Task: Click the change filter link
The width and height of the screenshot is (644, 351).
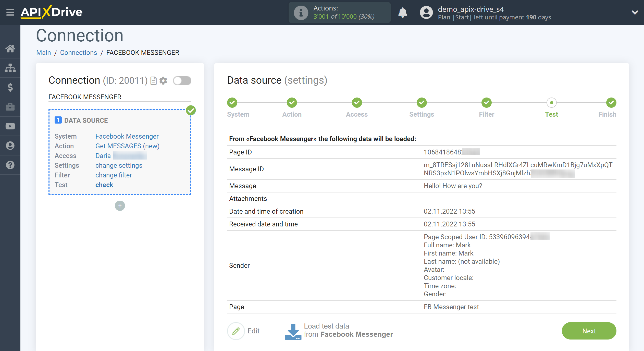Action: coord(114,175)
